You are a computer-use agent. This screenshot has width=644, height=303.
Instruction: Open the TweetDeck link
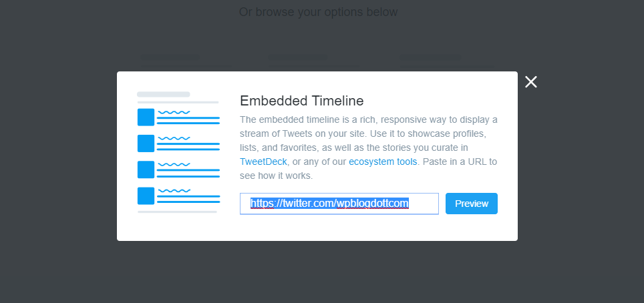coord(263,162)
